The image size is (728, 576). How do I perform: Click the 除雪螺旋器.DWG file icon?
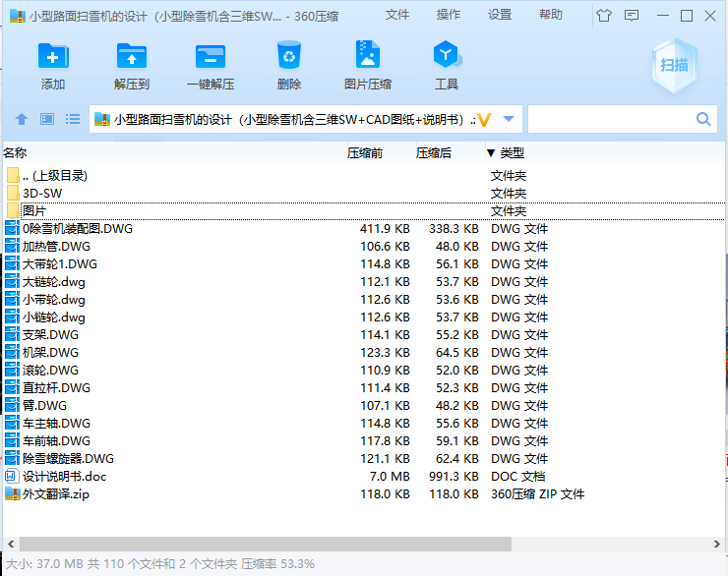pyautogui.click(x=13, y=458)
